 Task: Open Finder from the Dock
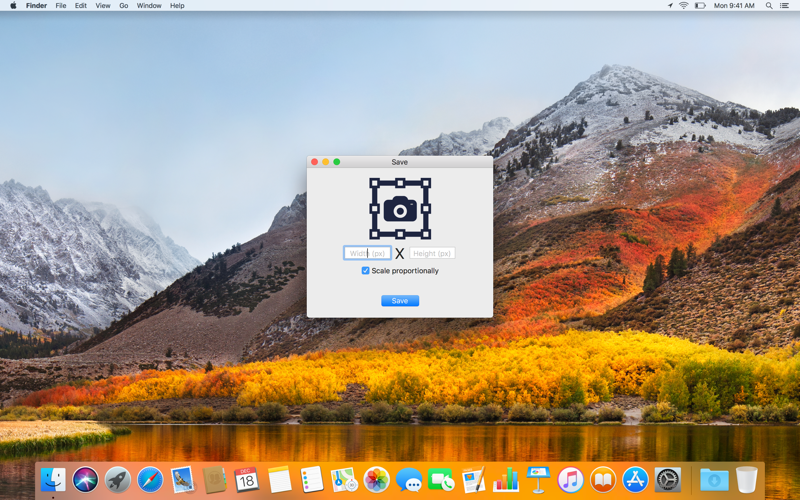tap(53, 480)
